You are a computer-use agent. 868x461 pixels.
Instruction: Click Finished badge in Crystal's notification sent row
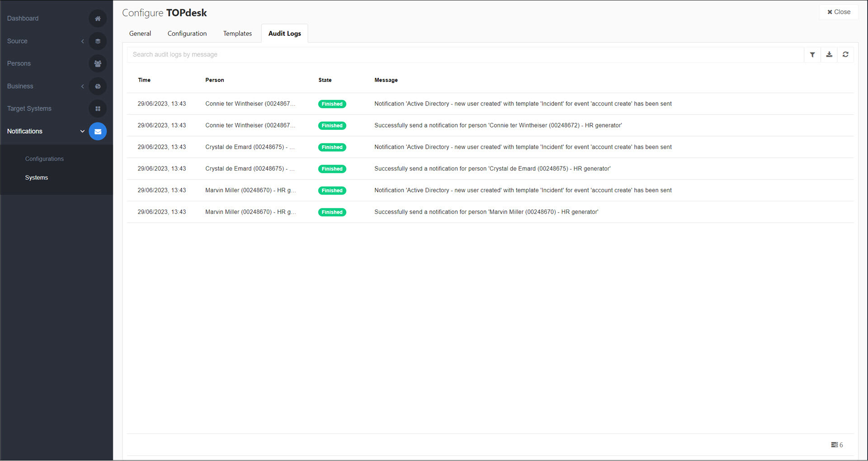tap(332, 147)
